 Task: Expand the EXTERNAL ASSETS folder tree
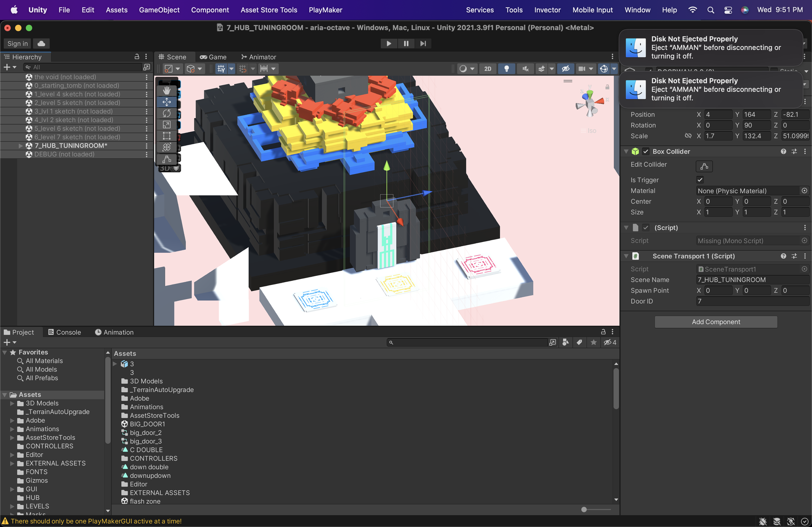(x=12, y=463)
